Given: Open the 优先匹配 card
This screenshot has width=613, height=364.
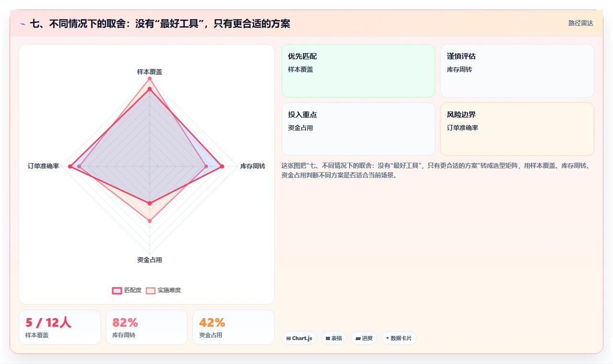Looking at the screenshot, I should tap(358, 71).
